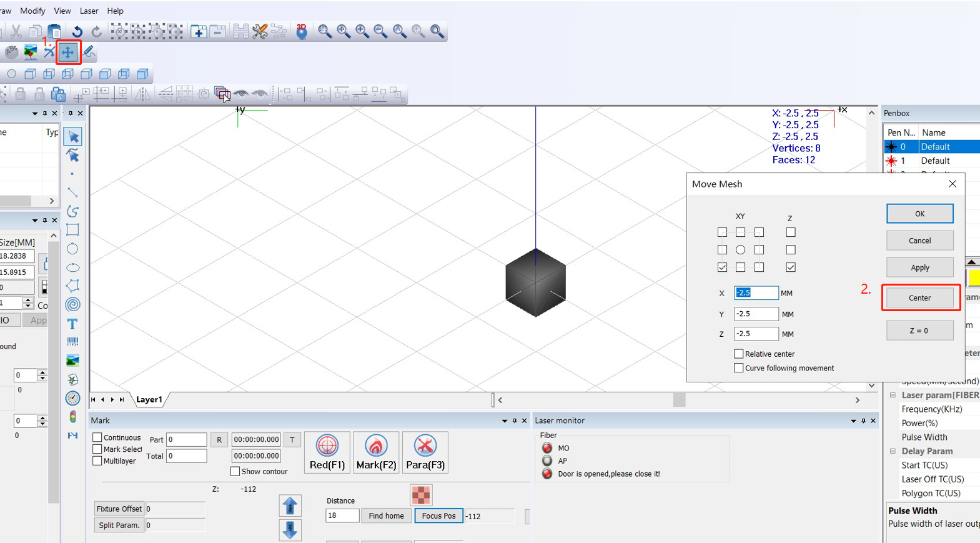Click the Para(F3) button

[425, 452]
